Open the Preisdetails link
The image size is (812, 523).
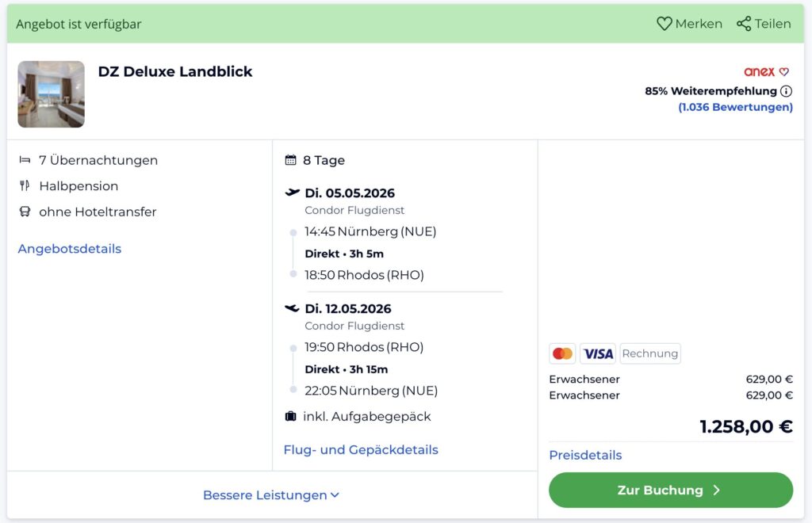pyautogui.click(x=585, y=455)
